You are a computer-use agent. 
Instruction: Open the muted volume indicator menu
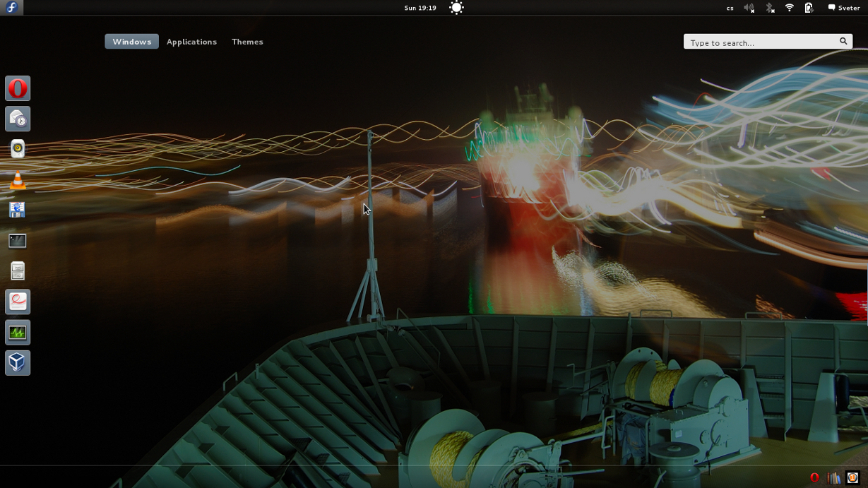[749, 8]
